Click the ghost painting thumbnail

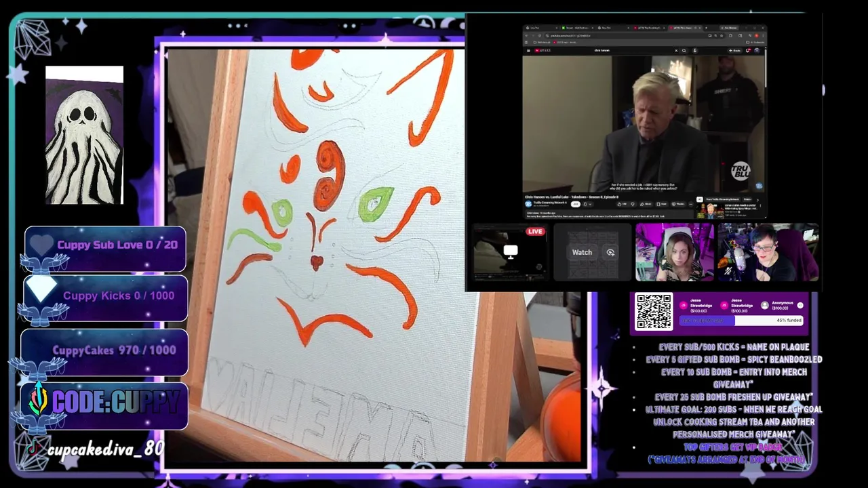pyautogui.click(x=84, y=135)
